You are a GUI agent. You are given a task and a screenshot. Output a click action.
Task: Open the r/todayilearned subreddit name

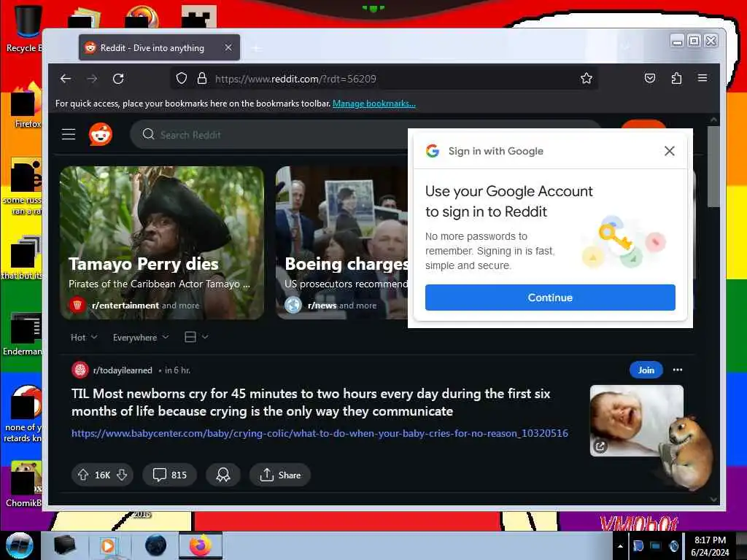tap(123, 370)
